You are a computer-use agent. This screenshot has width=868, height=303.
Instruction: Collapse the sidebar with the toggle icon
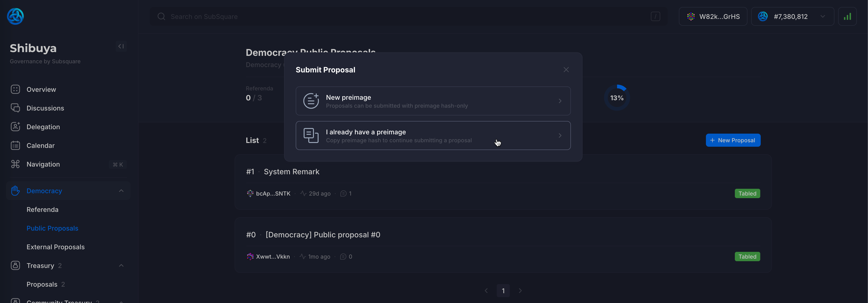click(x=121, y=46)
